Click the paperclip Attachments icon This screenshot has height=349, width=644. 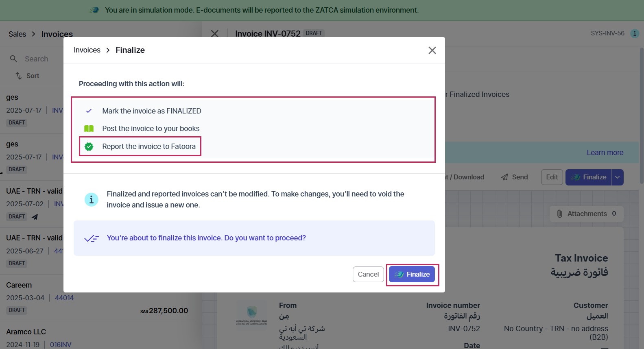click(x=559, y=214)
